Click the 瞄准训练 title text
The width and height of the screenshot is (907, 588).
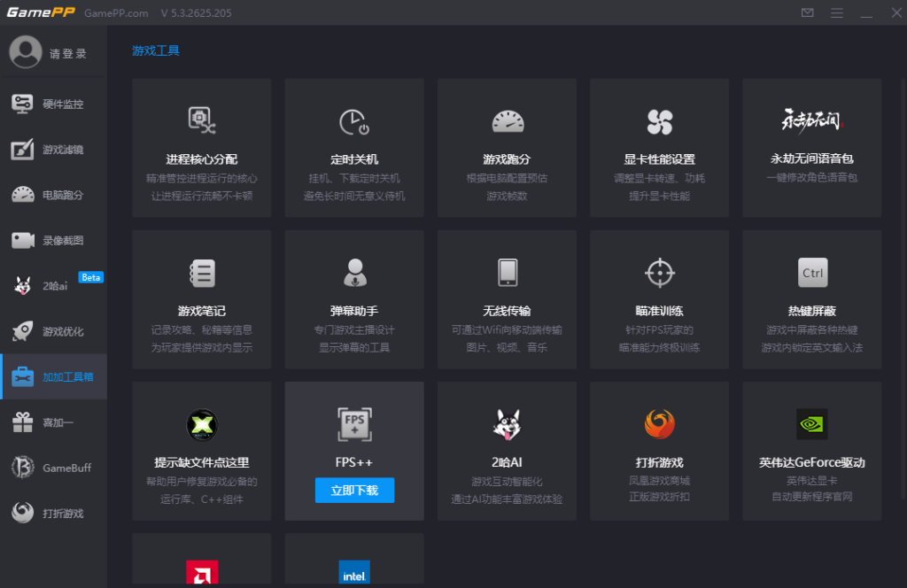(x=659, y=311)
